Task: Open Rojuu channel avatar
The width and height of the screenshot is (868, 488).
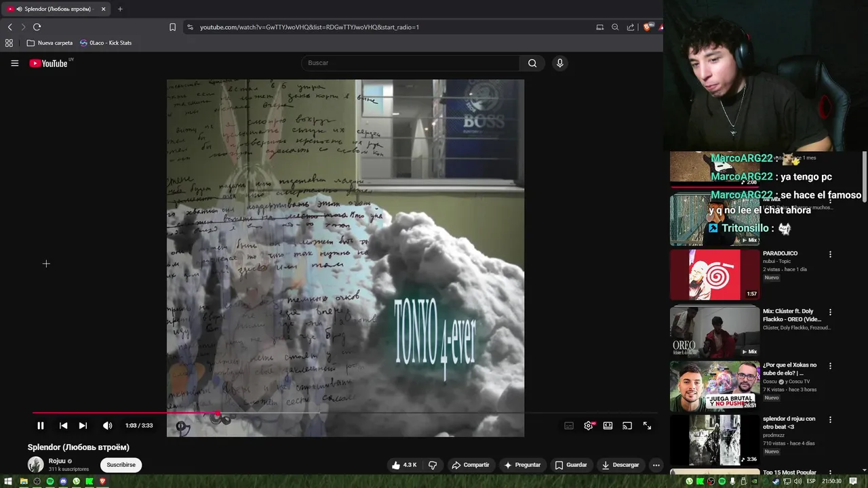Action: [x=35, y=465]
